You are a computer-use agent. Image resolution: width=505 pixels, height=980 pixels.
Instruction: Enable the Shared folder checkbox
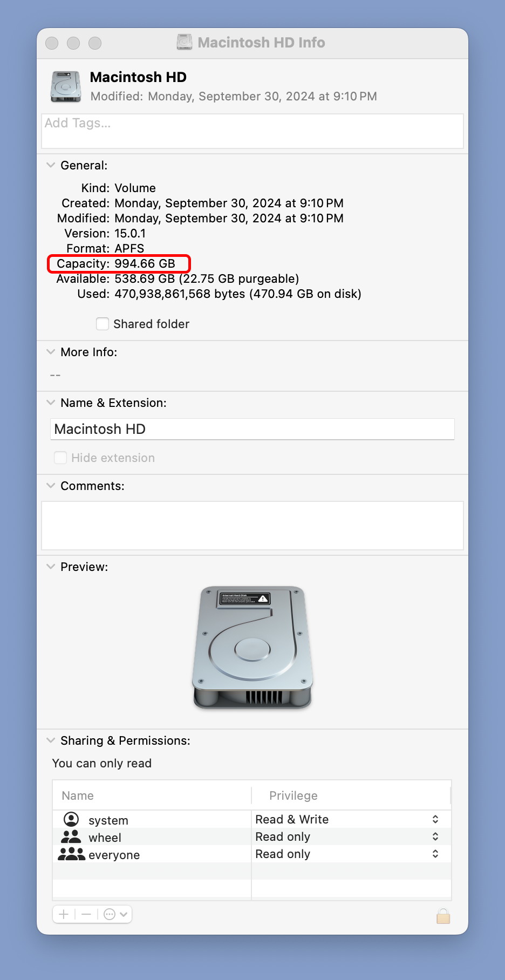(x=103, y=324)
